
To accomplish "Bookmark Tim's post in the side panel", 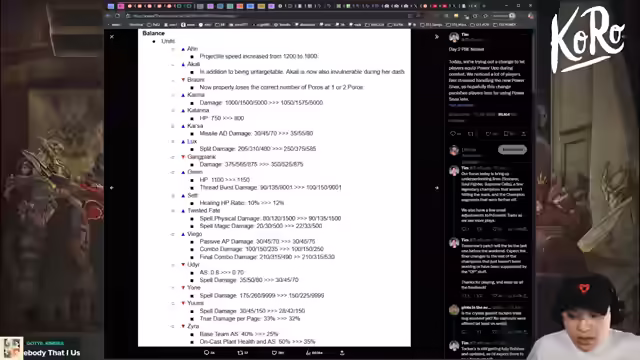I will tap(506, 133).
